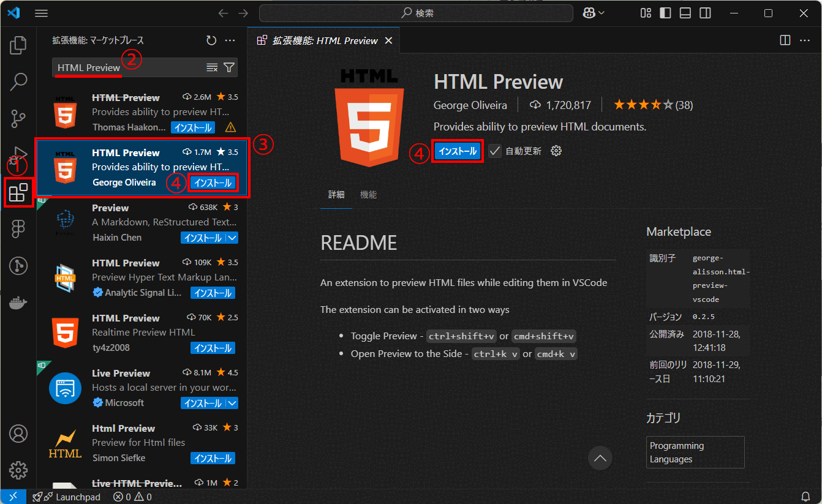Open the Docker view in activity bar
The height and width of the screenshot is (504, 822).
(x=18, y=303)
